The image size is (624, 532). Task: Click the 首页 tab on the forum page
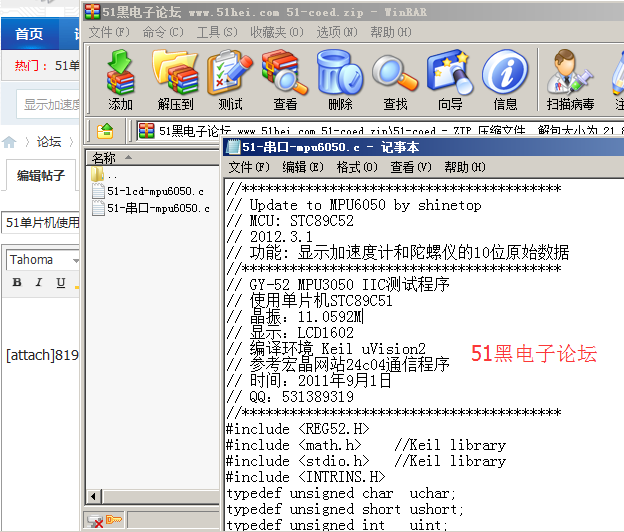[29, 34]
